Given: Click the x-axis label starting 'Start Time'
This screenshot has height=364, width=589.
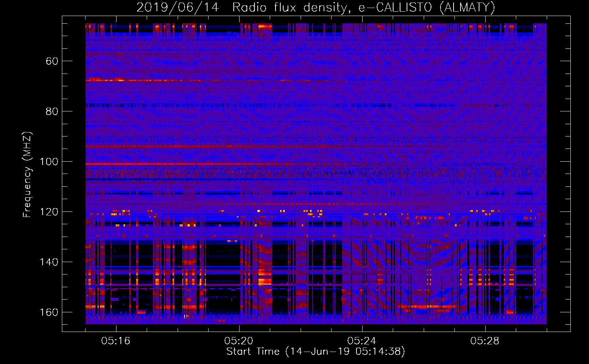Looking at the screenshot, I should click(x=316, y=352).
